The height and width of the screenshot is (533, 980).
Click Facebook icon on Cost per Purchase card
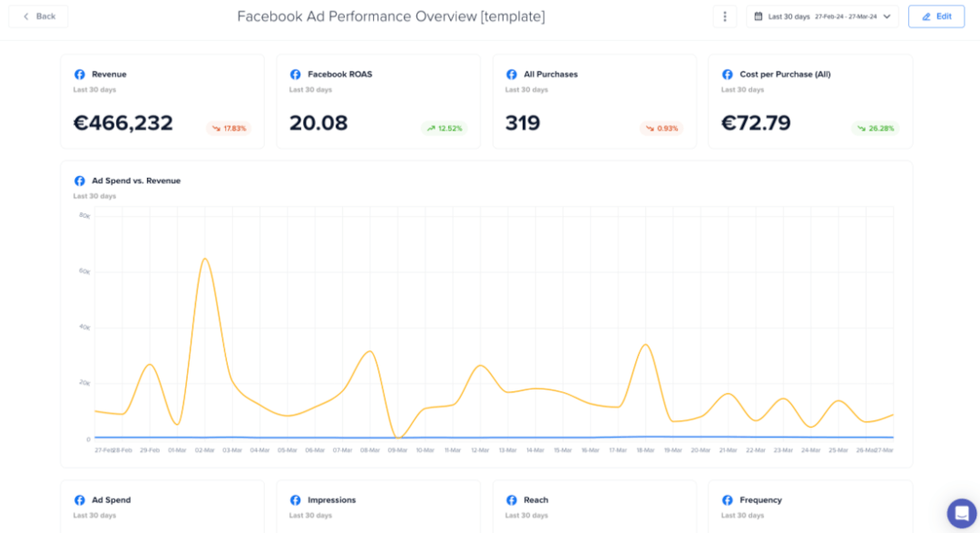point(727,74)
